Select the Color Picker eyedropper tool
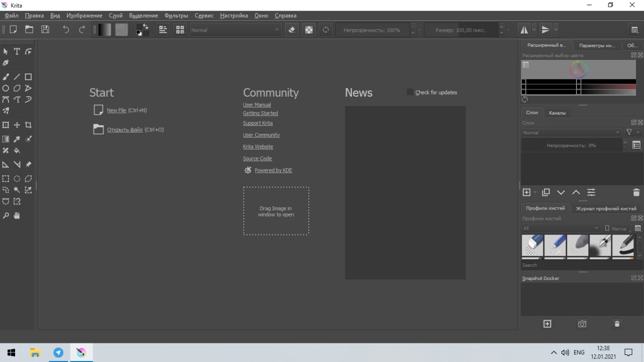This screenshot has height=362, width=644. coord(17,139)
